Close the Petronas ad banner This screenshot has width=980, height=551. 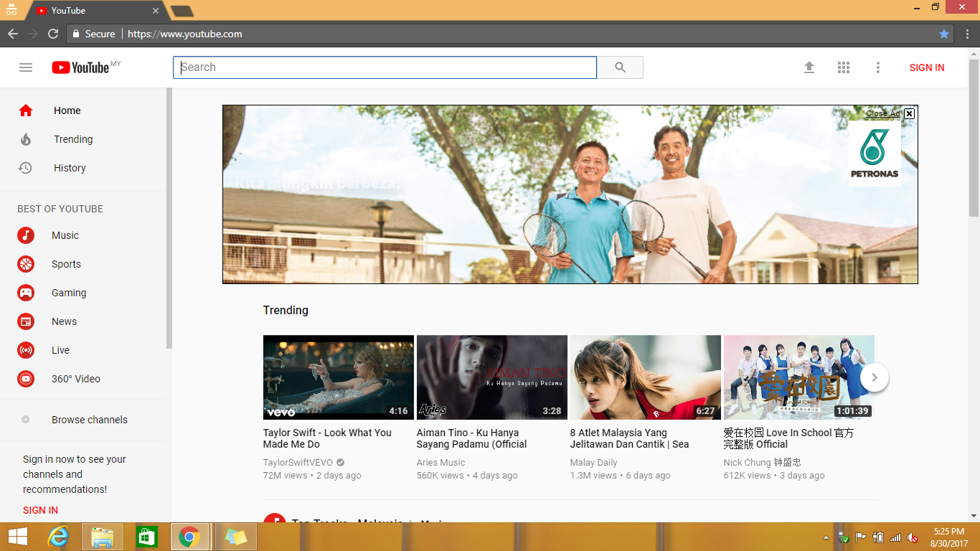(909, 113)
